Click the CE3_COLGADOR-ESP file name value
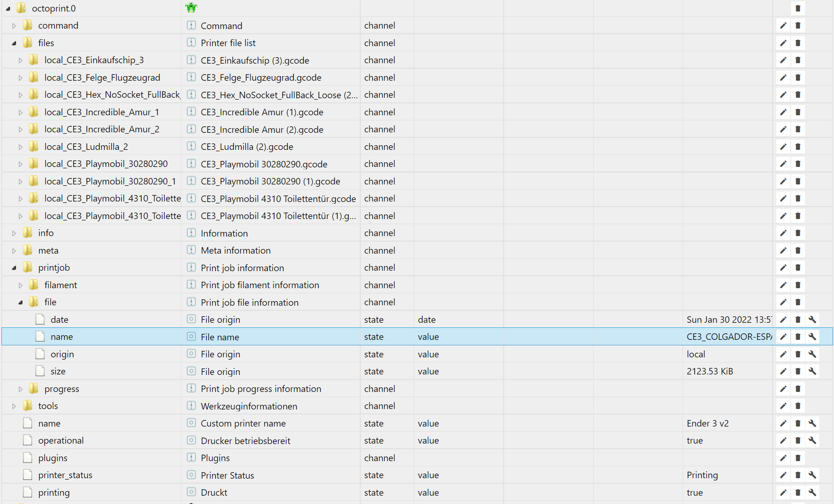Image resolution: width=834 pixels, height=504 pixels. (x=729, y=337)
